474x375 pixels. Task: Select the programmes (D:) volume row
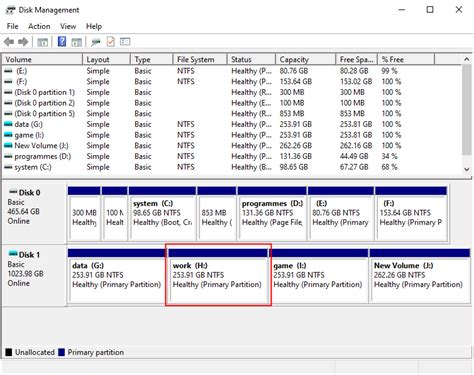pos(233,156)
